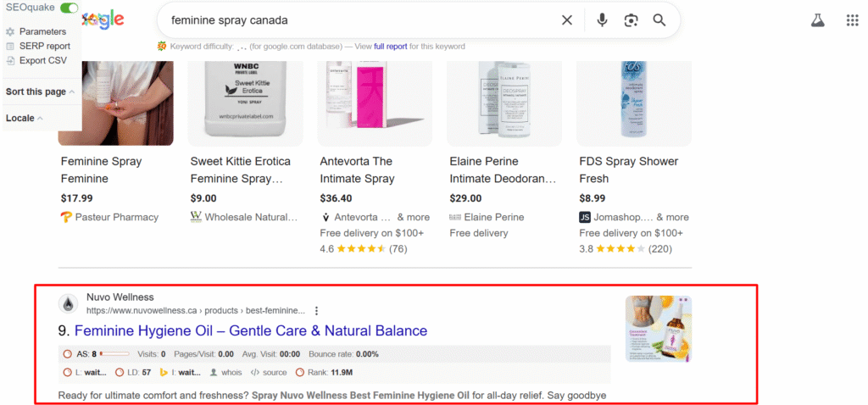The height and width of the screenshot is (405, 868).
Task: Open the Nuvo Wellness result options menu
Action: [317, 311]
